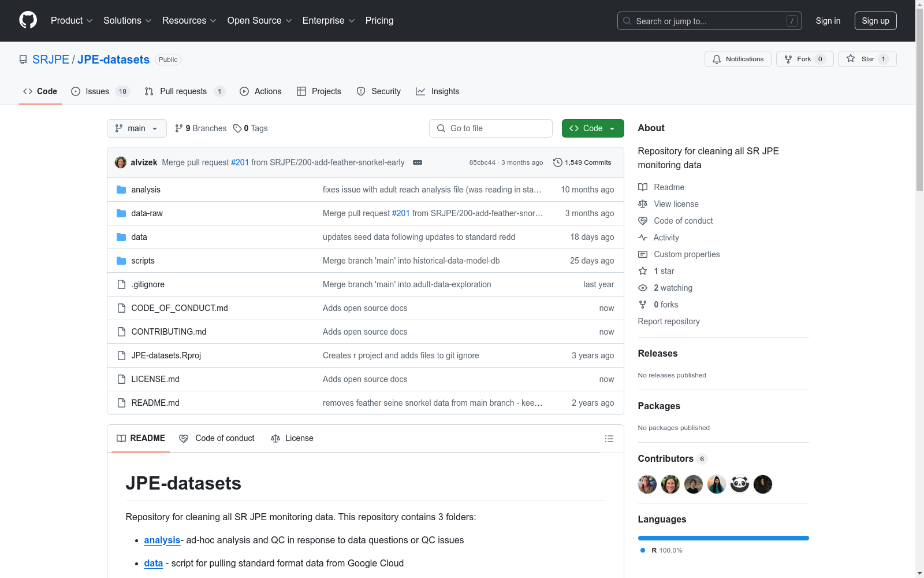Image resolution: width=924 pixels, height=578 pixels.
Task: Click the Sign in link
Action: tap(828, 21)
